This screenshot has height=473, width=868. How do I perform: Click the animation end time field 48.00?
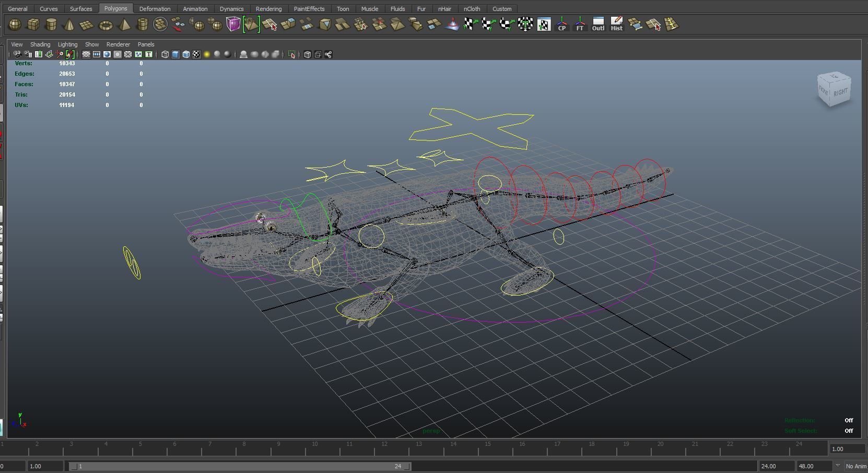(x=814, y=466)
